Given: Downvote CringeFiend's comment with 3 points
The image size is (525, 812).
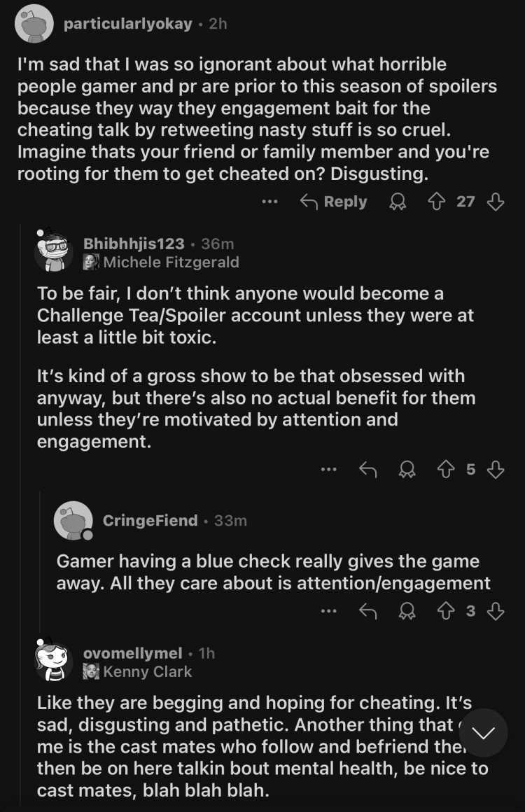Looking at the screenshot, I should point(496,612).
